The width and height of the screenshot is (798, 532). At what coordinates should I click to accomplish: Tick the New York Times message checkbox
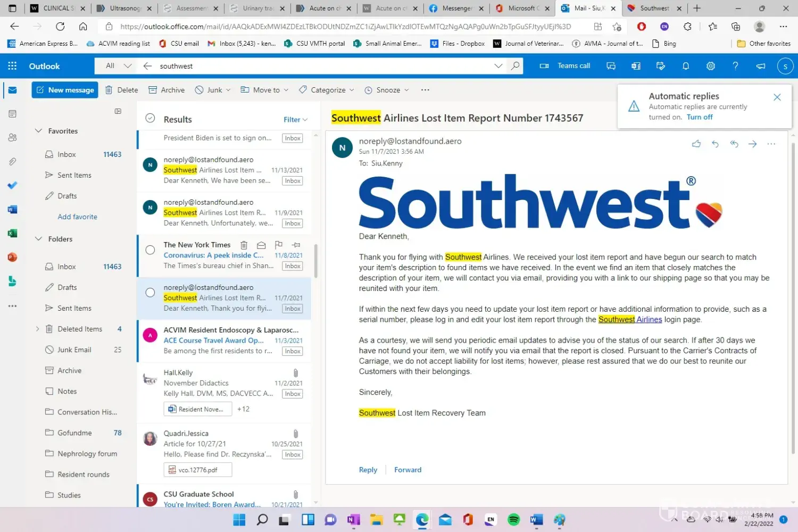(151, 250)
